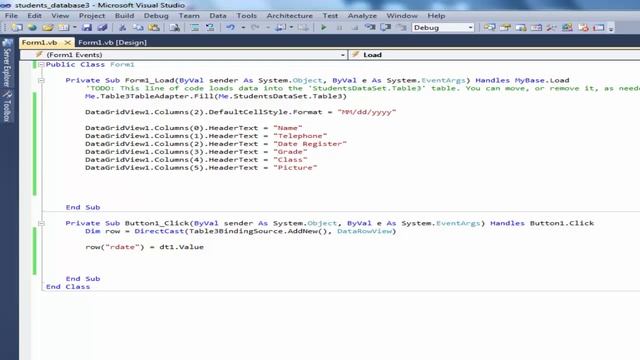Click the Solution Explorer toolbar icon
This screenshot has height=360, width=640.
pyautogui.click(x=489, y=27)
